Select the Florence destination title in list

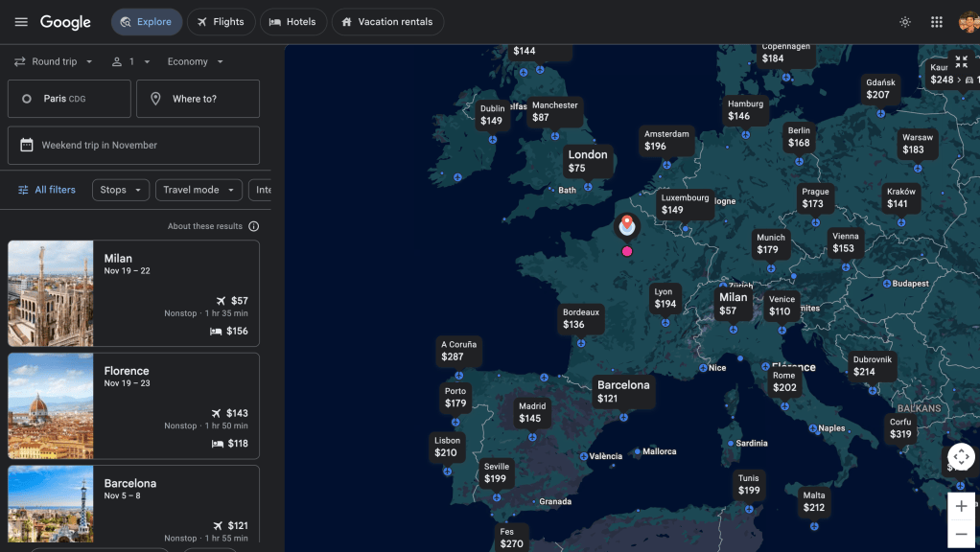tap(127, 371)
